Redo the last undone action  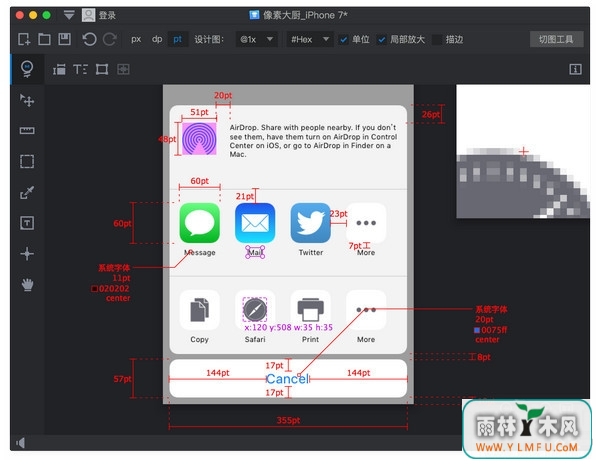point(110,39)
